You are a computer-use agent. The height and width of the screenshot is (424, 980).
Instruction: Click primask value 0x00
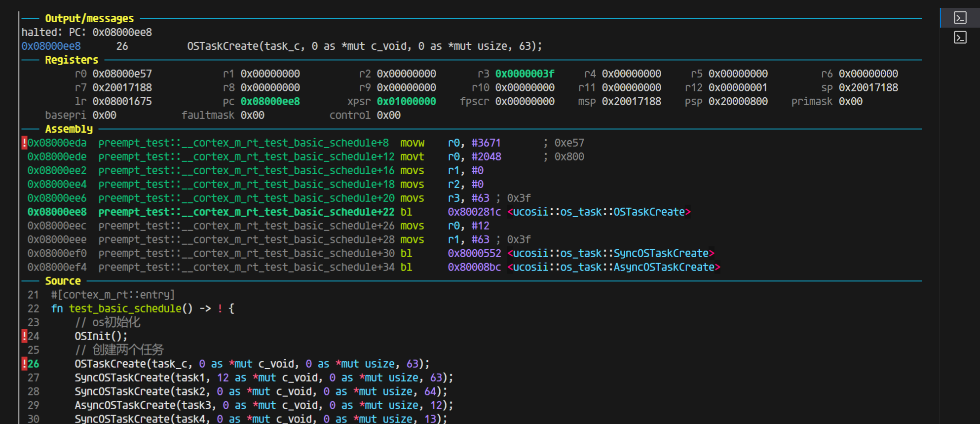(x=850, y=101)
